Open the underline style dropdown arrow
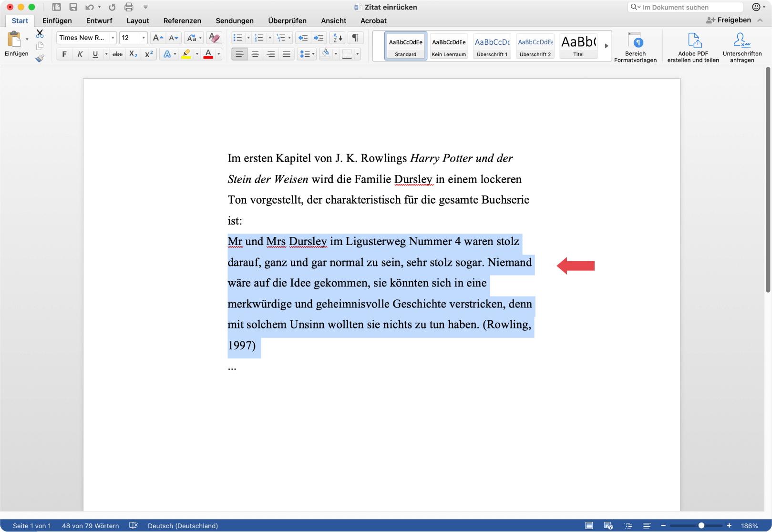 click(x=106, y=54)
